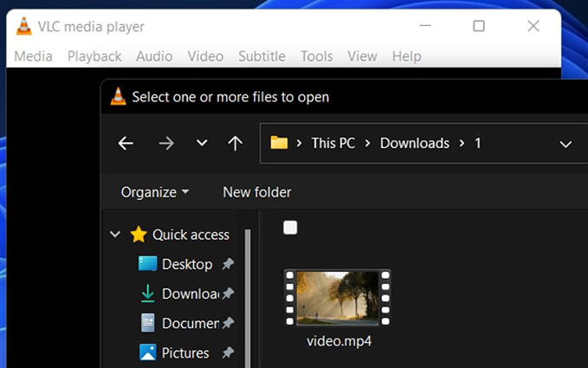
Task: Open the Subtitle menu in VLC
Action: pyautogui.click(x=262, y=56)
